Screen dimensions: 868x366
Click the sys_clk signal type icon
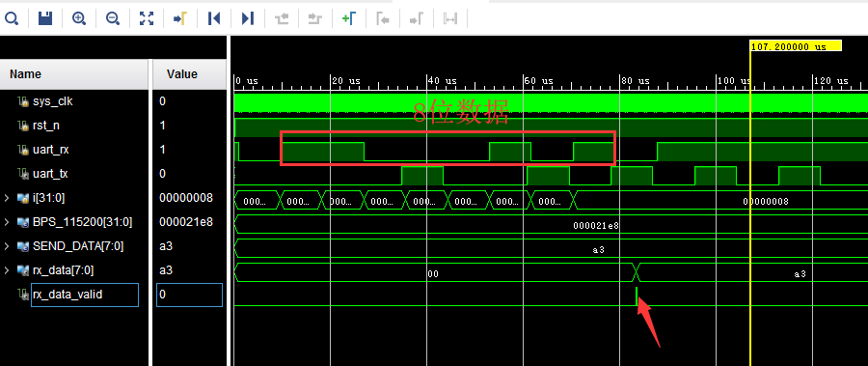[x=23, y=101]
